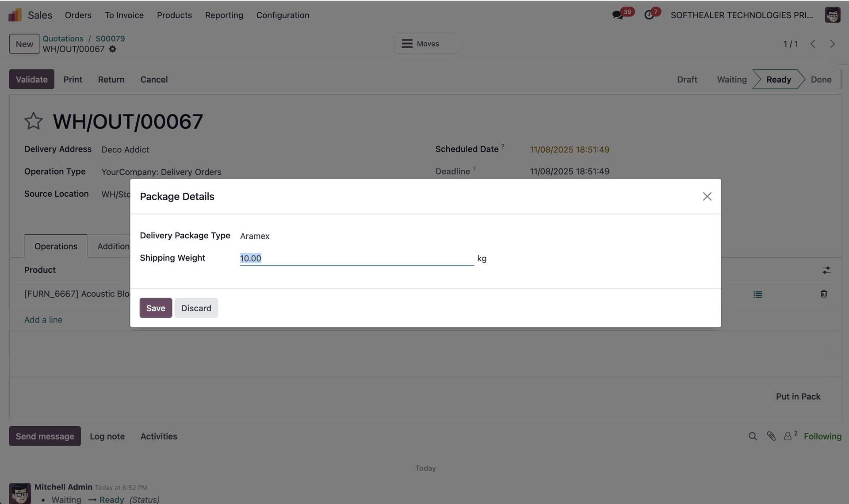Screen dimensions: 849x504
Task: Click the chatter search icon
Action: pyautogui.click(x=753, y=436)
